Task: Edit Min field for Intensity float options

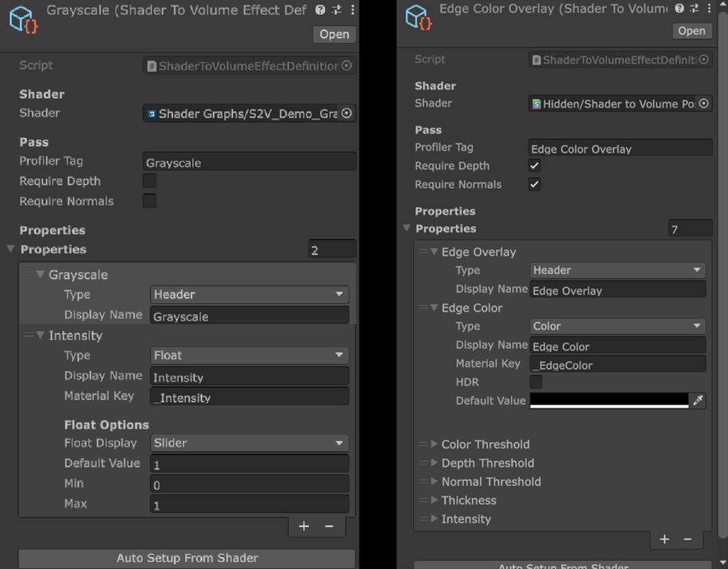Action: (x=249, y=484)
